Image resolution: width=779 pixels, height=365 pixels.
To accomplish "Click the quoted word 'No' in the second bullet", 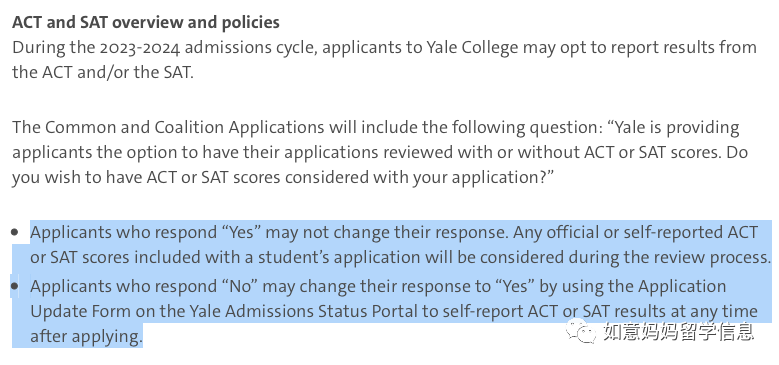I will point(241,287).
